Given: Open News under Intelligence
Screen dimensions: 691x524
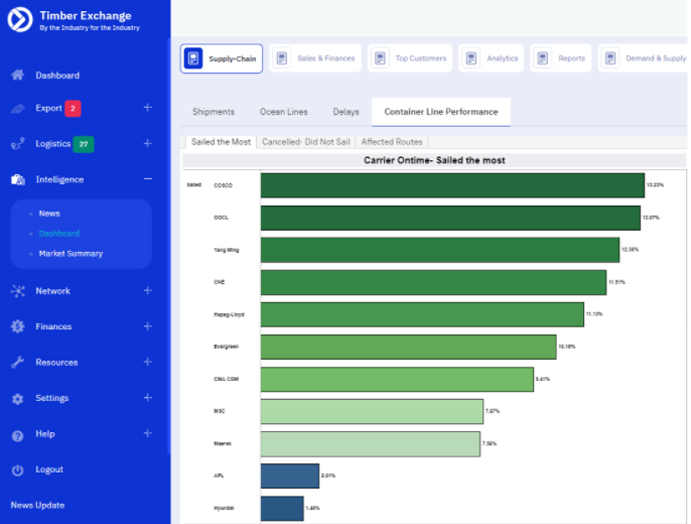Looking at the screenshot, I should click(x=49, y=213).
